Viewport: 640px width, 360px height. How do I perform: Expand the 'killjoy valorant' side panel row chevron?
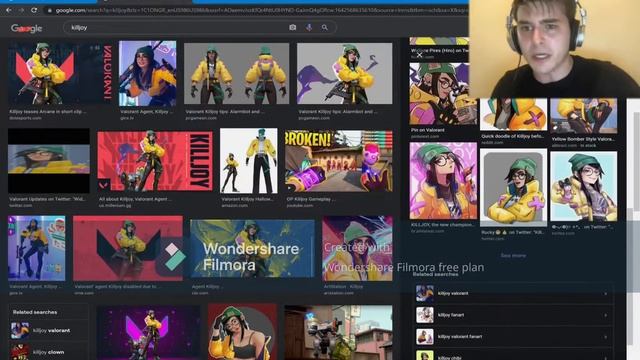(x=605, y=293)
